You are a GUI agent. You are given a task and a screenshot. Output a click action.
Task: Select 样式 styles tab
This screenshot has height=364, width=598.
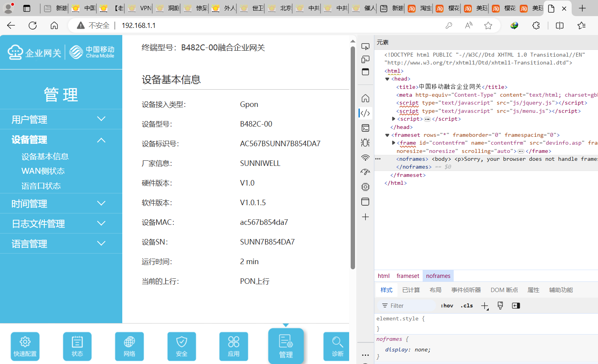386,290
